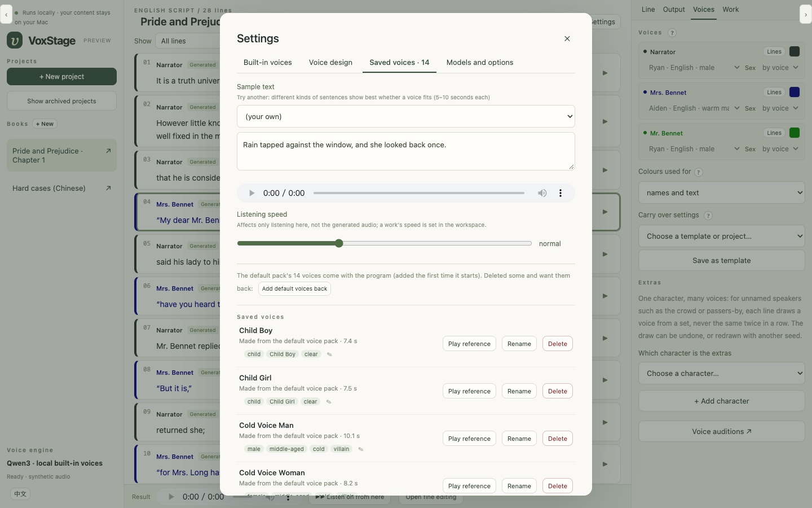Switch to the Output tab in the right panel
Image resolution: width=812 pixels, height=508 pixels.
pyautogui.click(x=674, y=10)
